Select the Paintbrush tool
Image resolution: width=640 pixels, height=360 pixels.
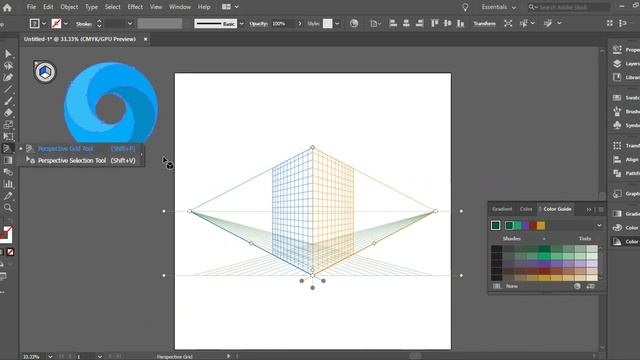click(8, 101)
